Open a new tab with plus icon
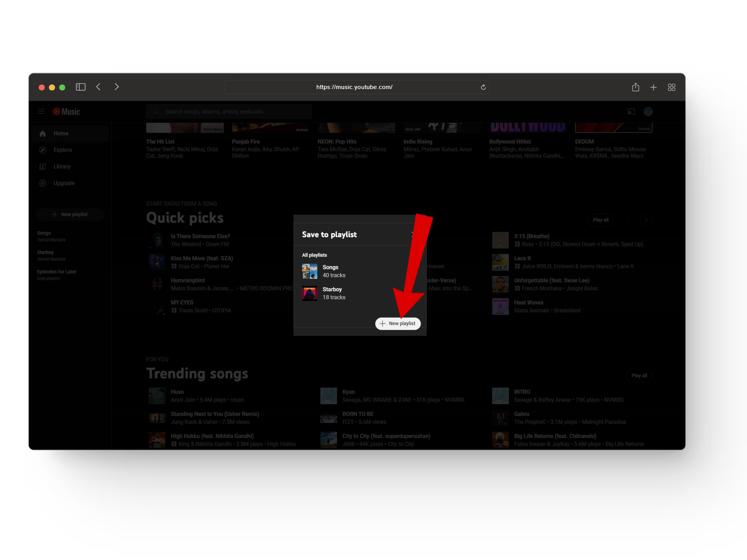Screen dimensions: 747x560 (x=653, y=87)
